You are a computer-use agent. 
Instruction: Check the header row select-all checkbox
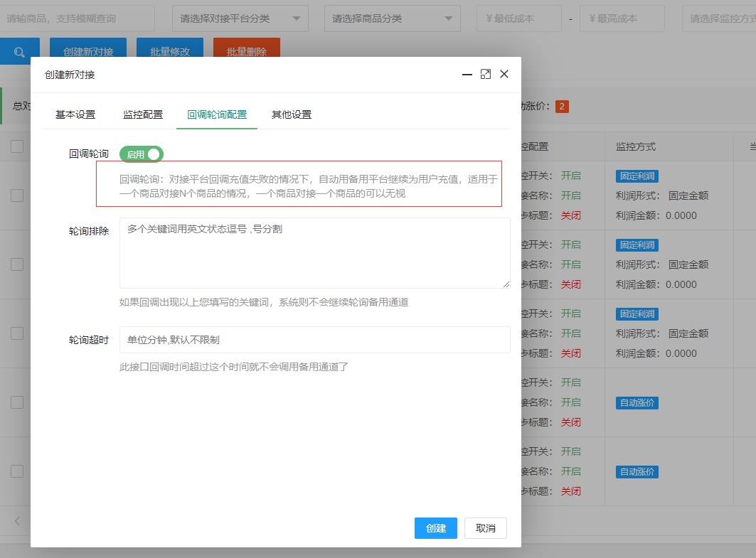17,146
